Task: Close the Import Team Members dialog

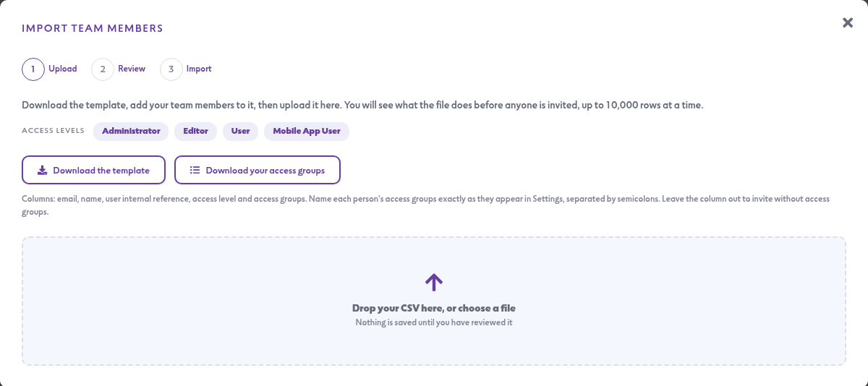Action: pyautogui.click(x=848, y=22)
